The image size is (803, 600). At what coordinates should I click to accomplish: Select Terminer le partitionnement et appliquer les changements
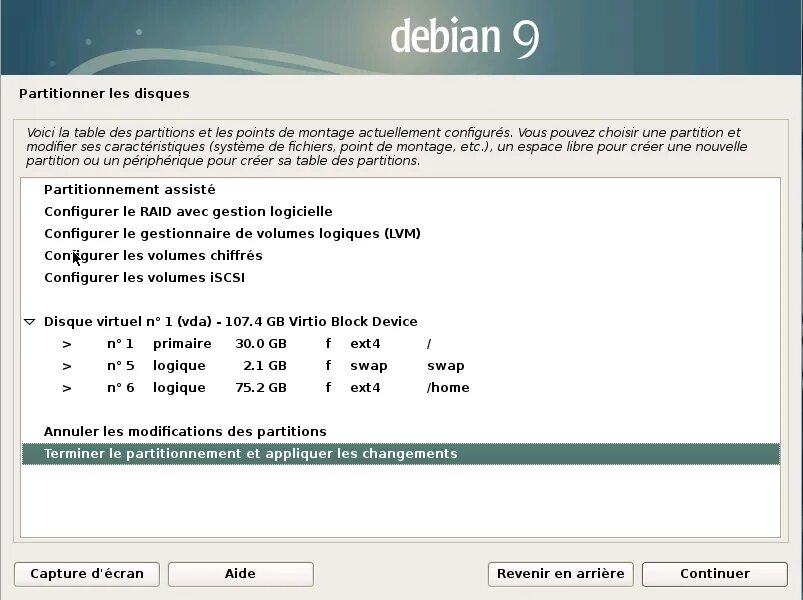click(400, 454)
